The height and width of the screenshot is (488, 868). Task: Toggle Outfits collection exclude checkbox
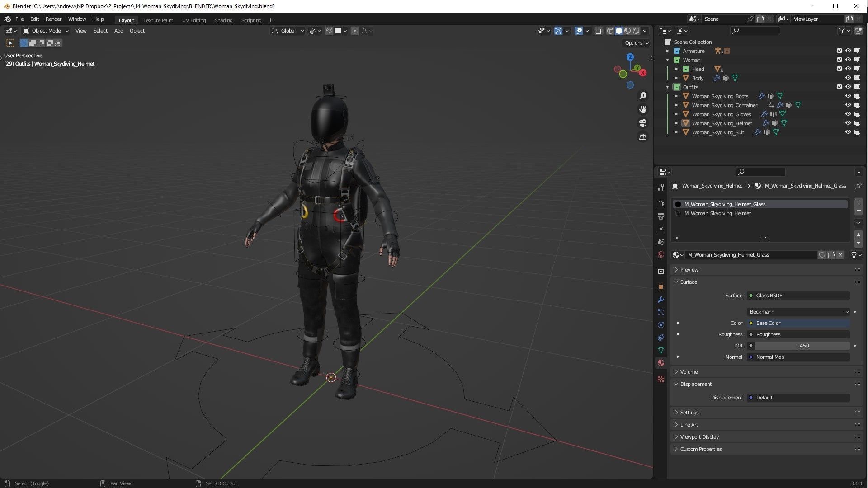pos(840,87)
